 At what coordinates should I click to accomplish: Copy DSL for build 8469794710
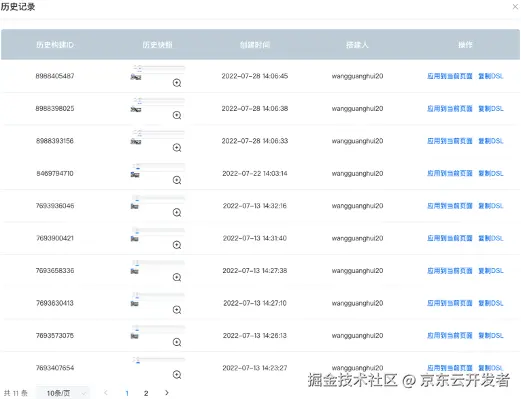tap(491, 173)
